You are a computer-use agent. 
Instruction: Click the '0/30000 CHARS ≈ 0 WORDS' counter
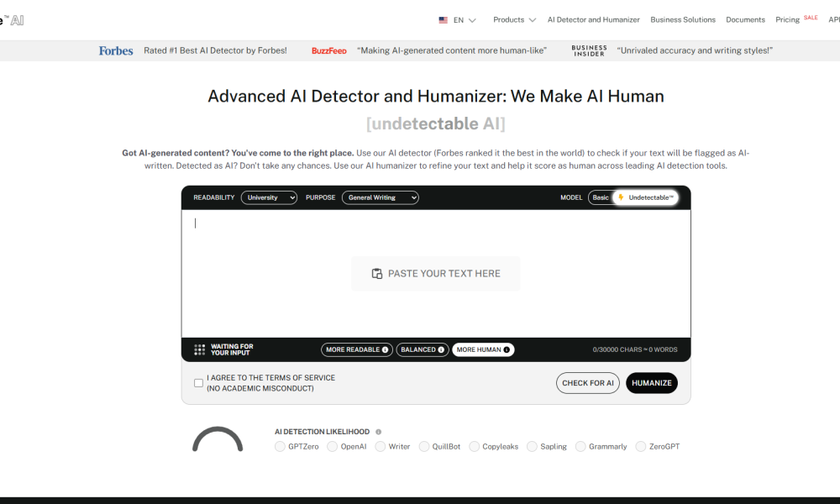click(x=635, y=349)
